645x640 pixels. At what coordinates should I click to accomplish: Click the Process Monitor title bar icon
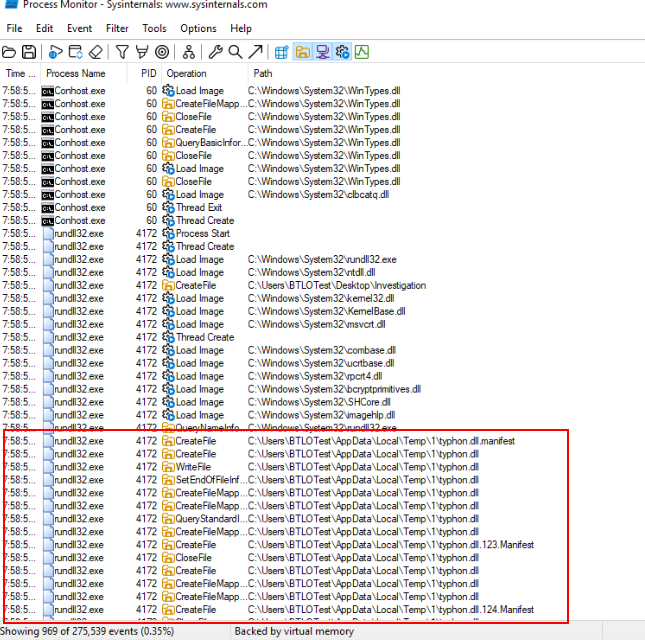[x=11, y=5]
